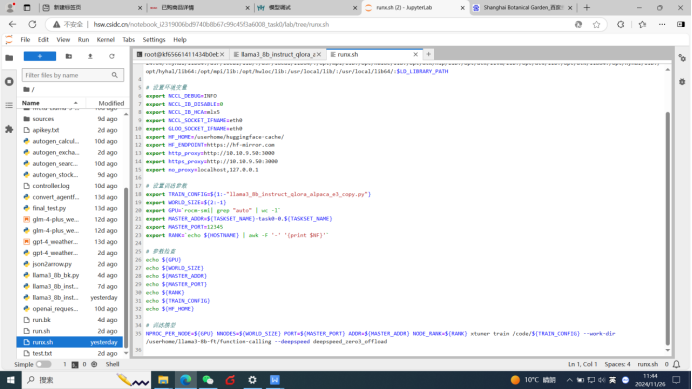Open Running Terminals and Kernels panel

pos(9,82)
